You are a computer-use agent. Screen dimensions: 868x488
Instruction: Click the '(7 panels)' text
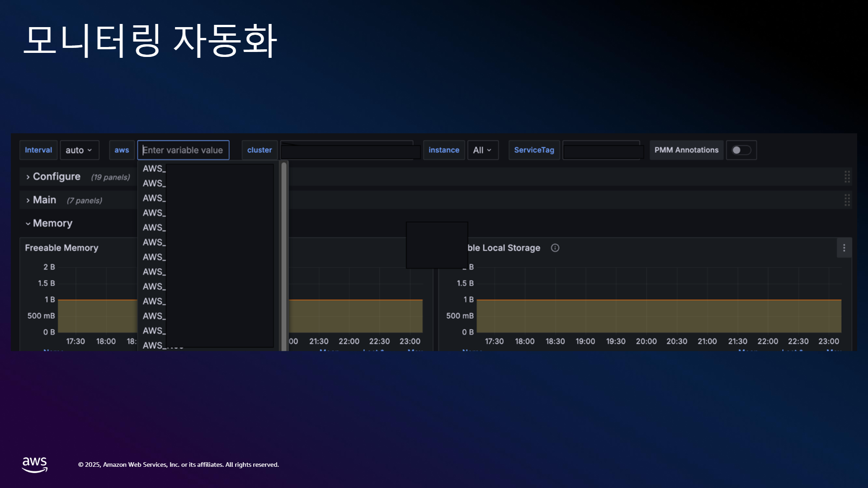(x=85, y=201)
